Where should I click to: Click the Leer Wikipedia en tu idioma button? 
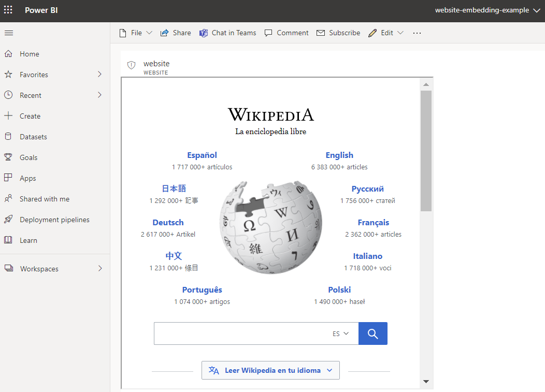coord(270,370)
